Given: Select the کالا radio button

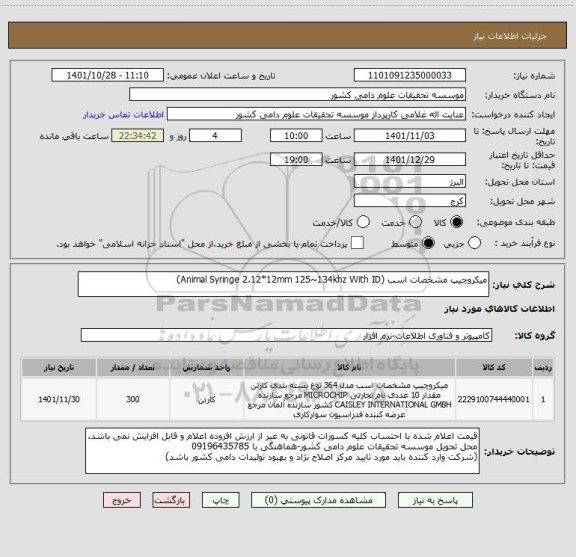Looking at the screenshot, I should click(x=457, y=222).
